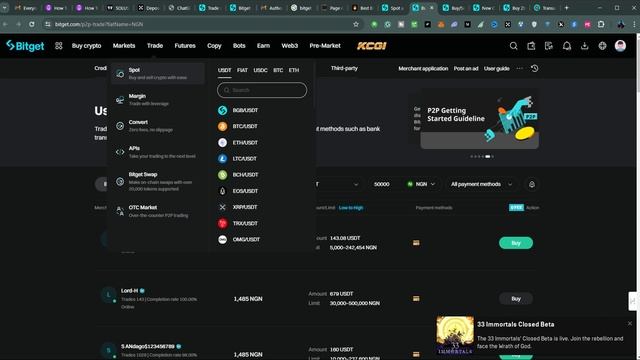
Task: Open the Markets menu
Action: (x=124, y=46)
